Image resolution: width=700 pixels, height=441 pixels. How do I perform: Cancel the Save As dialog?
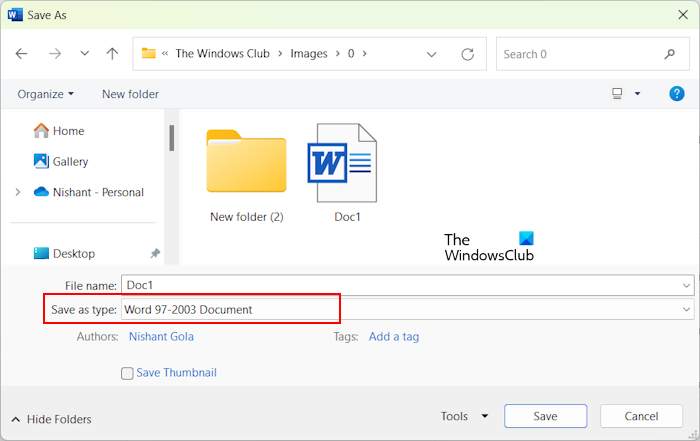click(641, 416)
